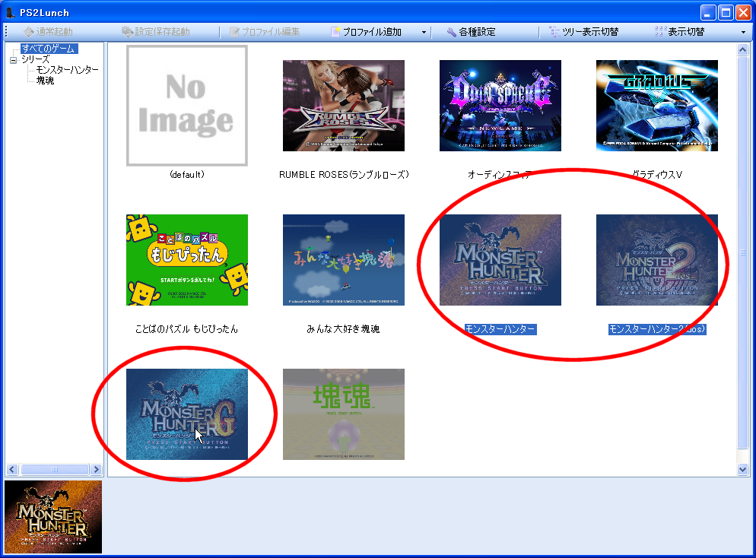Click the vertical scrollbar thumb in game list
The height and width of the screenshot is (558, 756).
pos(742,252)
